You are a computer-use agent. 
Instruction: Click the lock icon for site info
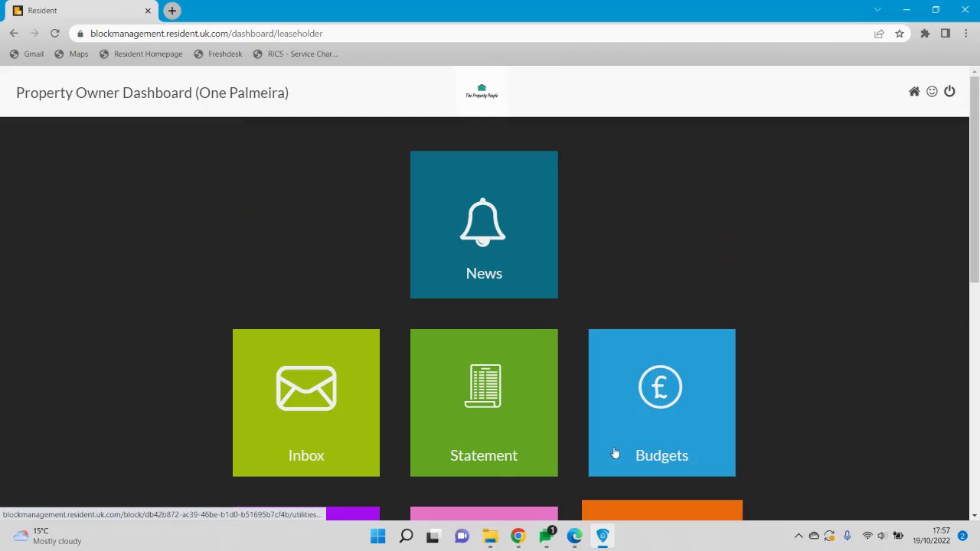80,34
